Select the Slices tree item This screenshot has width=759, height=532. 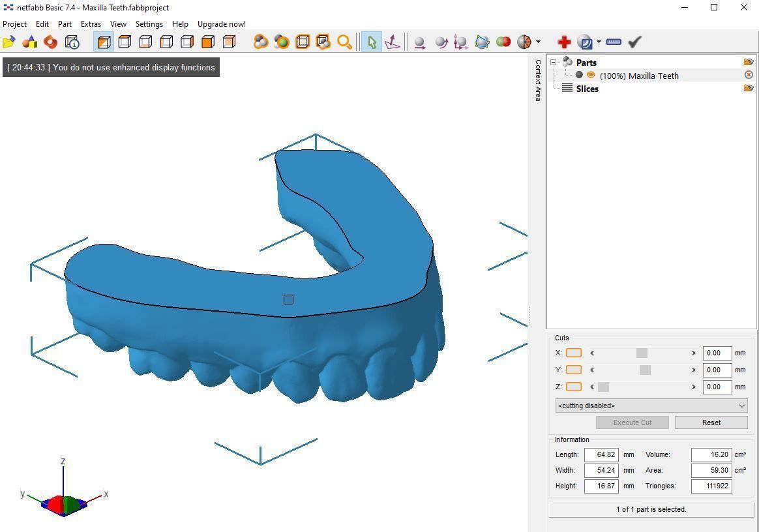pyautogui.click(x=587, y=89)
